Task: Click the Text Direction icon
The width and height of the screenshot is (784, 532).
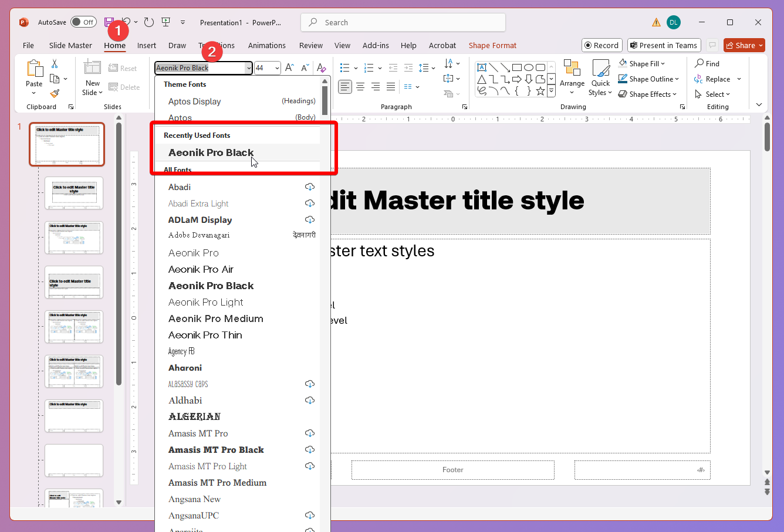Action: click(x=449, y=63)
